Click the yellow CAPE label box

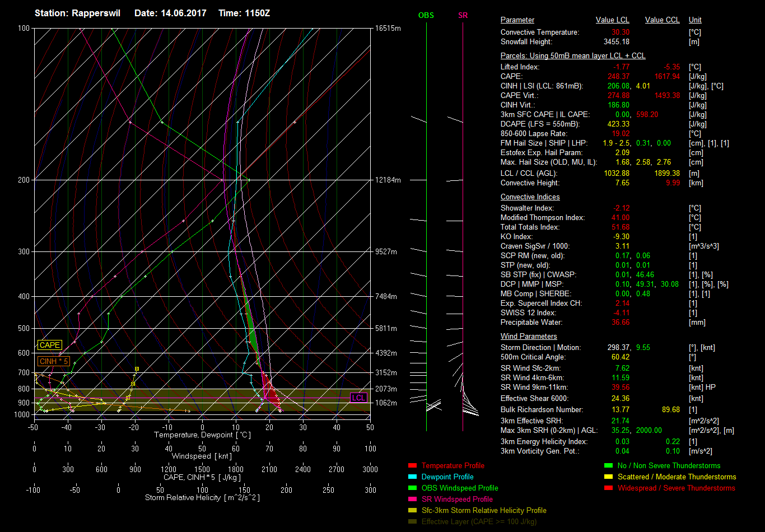point(49,346)
